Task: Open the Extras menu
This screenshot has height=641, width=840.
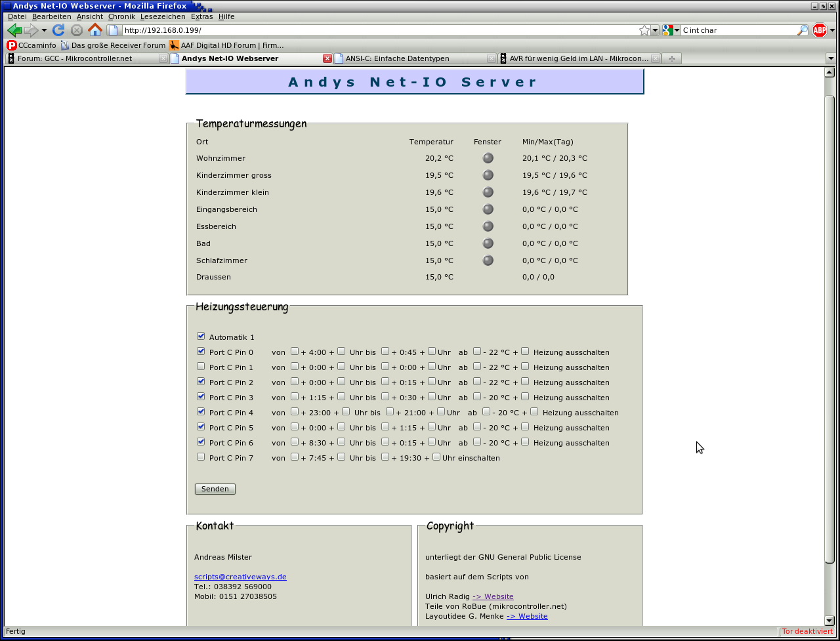Action: (x=201, y=16)
